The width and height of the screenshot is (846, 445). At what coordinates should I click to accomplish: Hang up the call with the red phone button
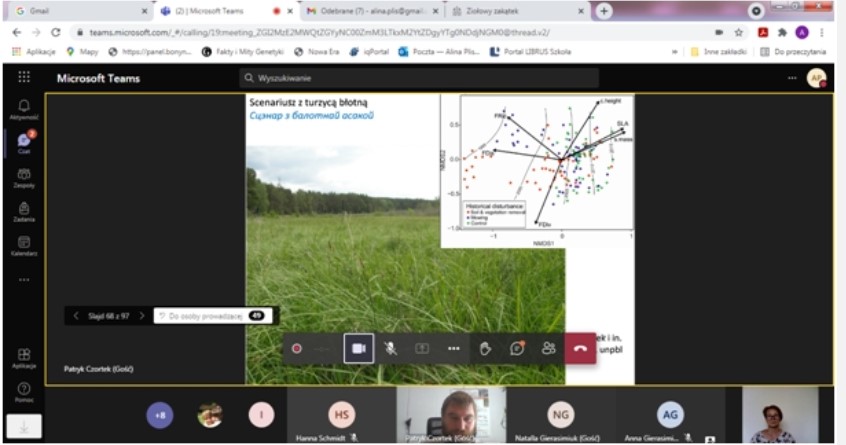coord(580,348)
